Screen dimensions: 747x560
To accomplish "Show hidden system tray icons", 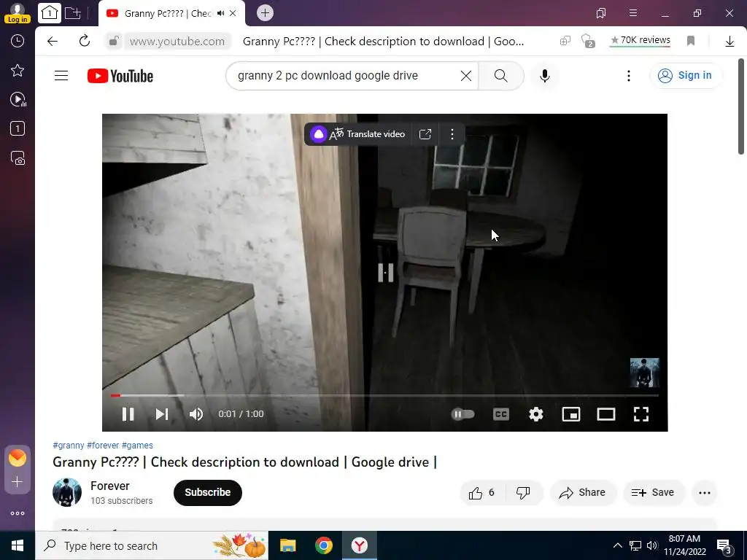I will coord(617,545).
